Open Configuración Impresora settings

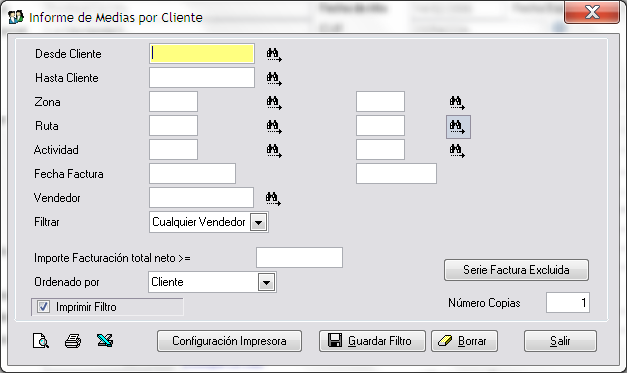click(x=230, y=341)
